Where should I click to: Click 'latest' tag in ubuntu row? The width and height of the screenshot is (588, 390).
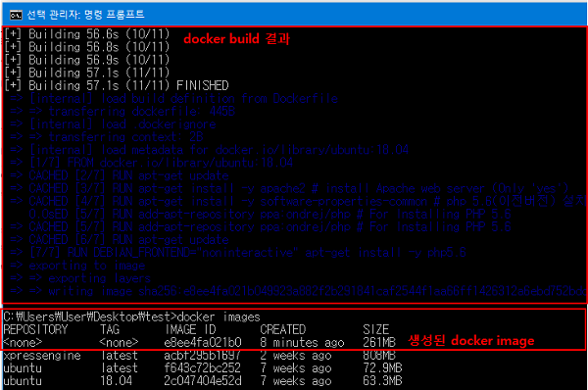tap(120, 368)
